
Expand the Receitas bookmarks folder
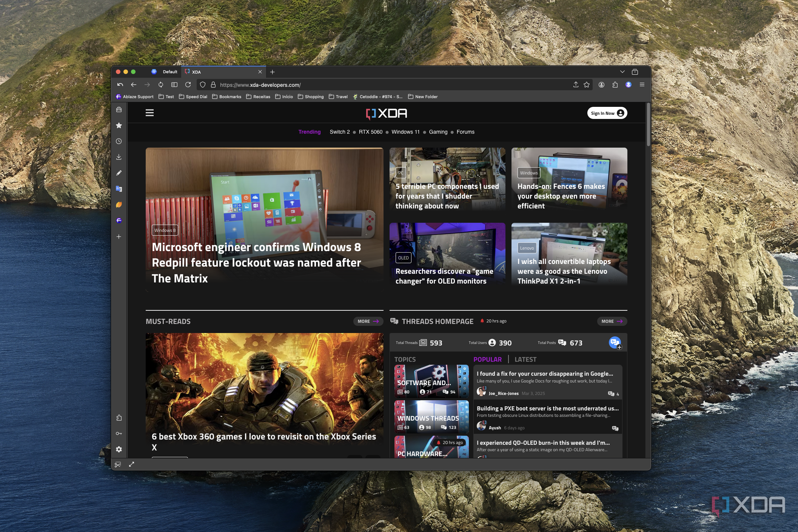pyautogui.click(x=258, y=97)
